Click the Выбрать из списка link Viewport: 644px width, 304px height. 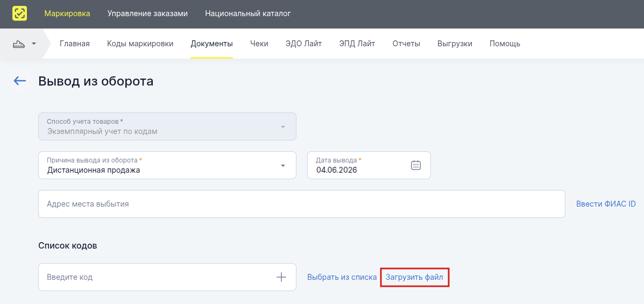(342, 277)
